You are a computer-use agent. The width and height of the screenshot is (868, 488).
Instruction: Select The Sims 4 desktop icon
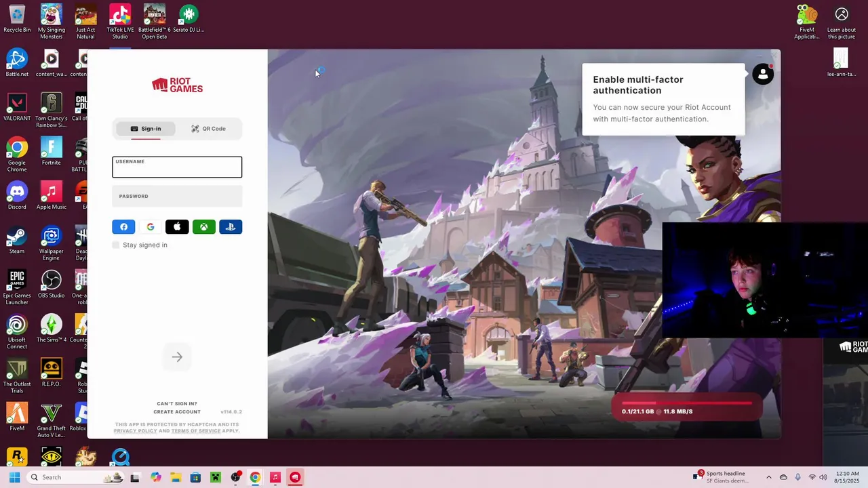(x=52, y=329)
